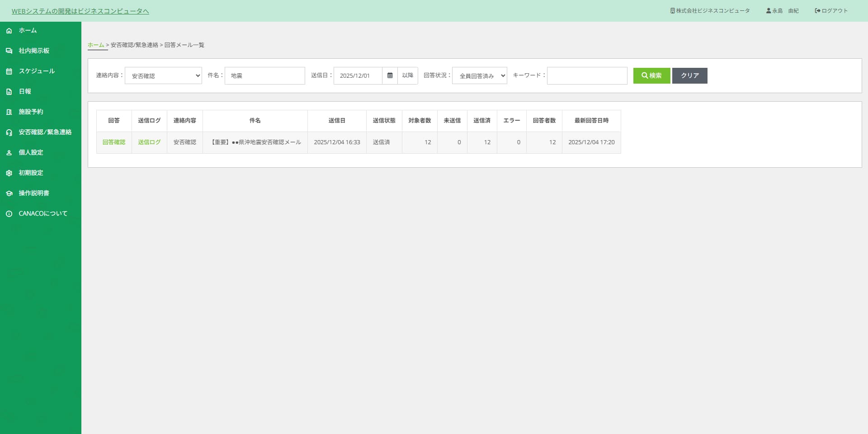Click the initial settings gear icon
Image resolution: width=868 pixels, height=434 pixels.
[9, 173]
